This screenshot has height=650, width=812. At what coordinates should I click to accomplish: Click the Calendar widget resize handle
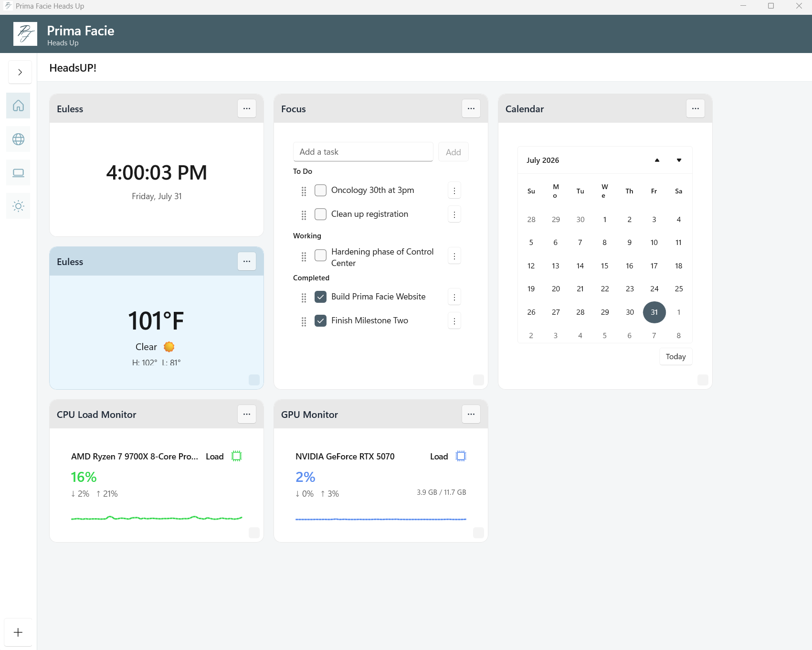pyautogui.click(x=703, y=380)
